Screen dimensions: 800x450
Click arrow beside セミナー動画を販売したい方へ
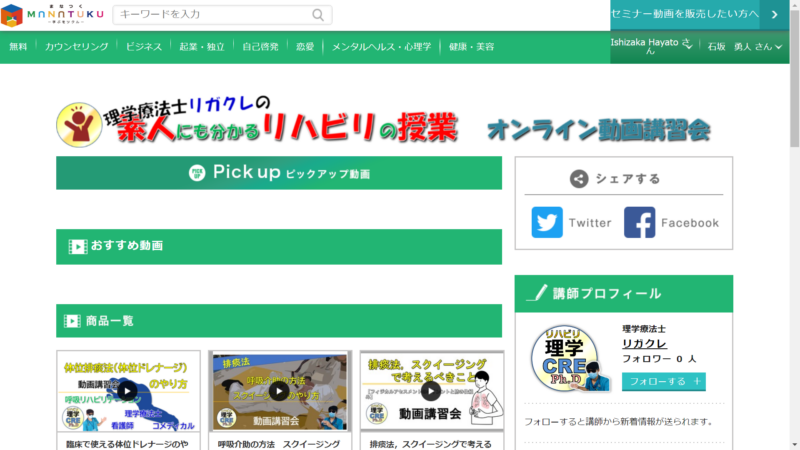pyautogui.click(x=774, y=15)
